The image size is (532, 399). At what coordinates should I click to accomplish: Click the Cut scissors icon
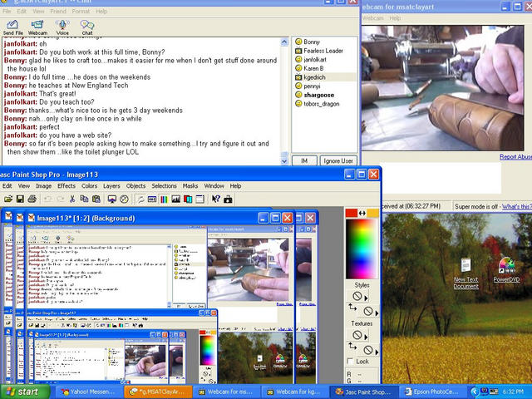coord(72,199)
